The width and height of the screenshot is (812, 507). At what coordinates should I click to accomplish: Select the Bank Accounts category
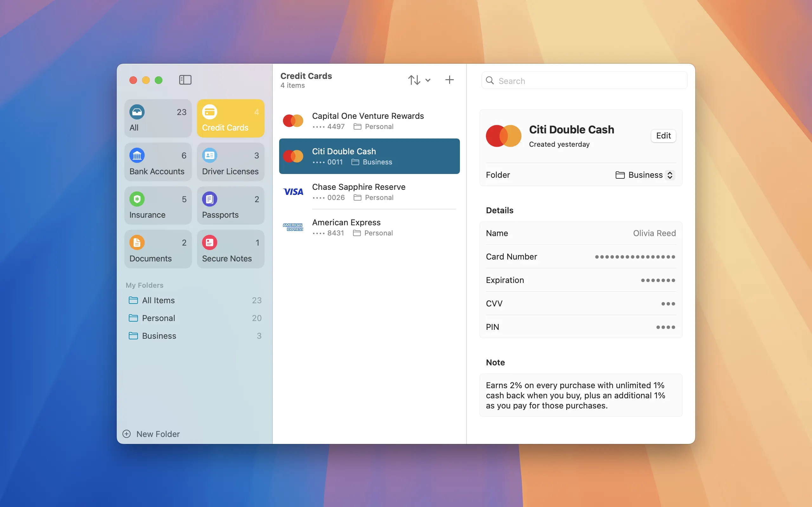click(158, 162)
